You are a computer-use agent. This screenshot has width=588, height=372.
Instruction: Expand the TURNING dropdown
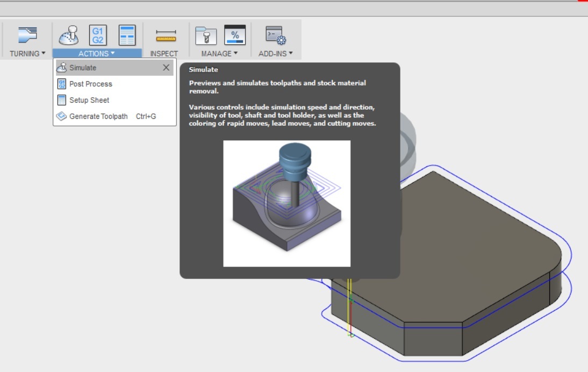27,54
